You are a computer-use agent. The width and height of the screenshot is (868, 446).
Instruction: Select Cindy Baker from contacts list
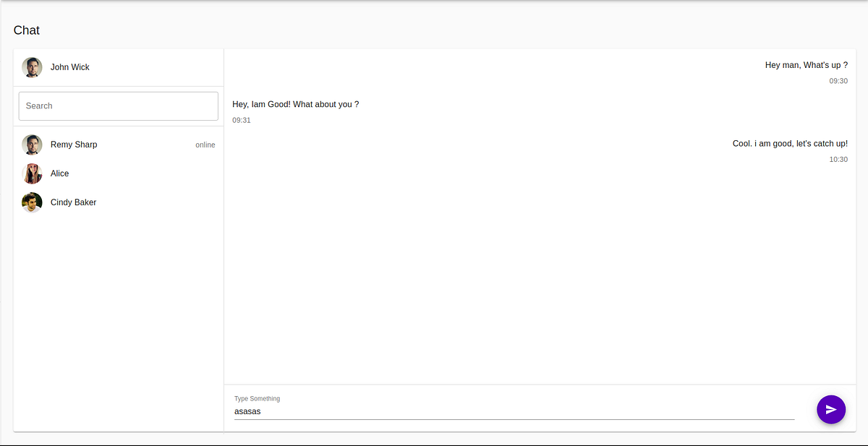tap(73, 202)
